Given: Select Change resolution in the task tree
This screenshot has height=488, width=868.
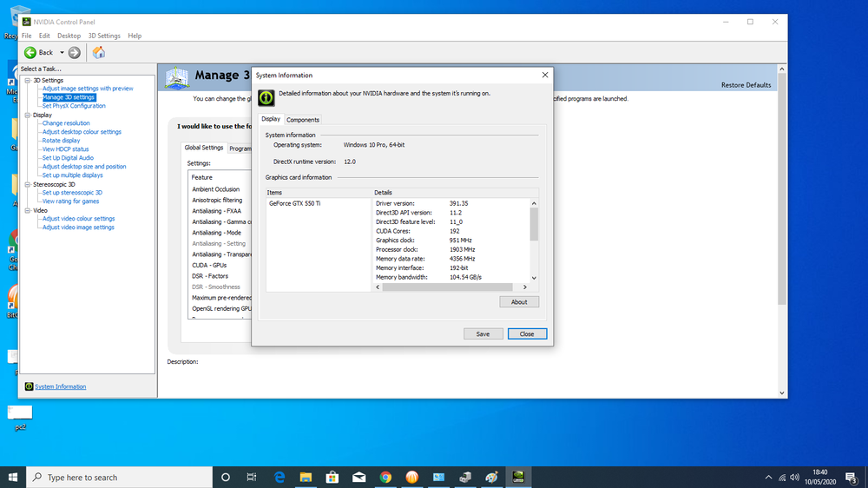Looking at the screenshot, I should point(66,123).
